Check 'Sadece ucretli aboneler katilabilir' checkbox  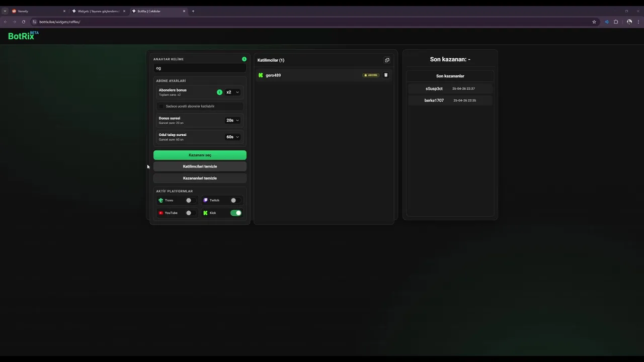pyautogui.click(x=162, y=107)
